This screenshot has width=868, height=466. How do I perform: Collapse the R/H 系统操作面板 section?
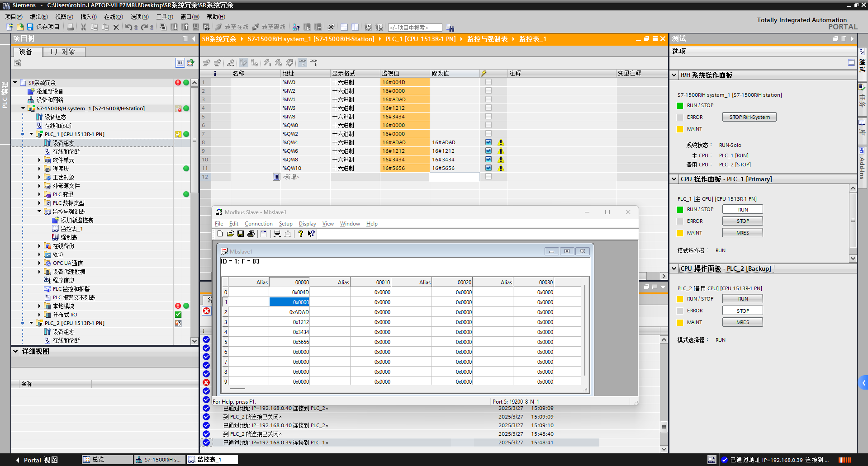(x=674, y=75)
